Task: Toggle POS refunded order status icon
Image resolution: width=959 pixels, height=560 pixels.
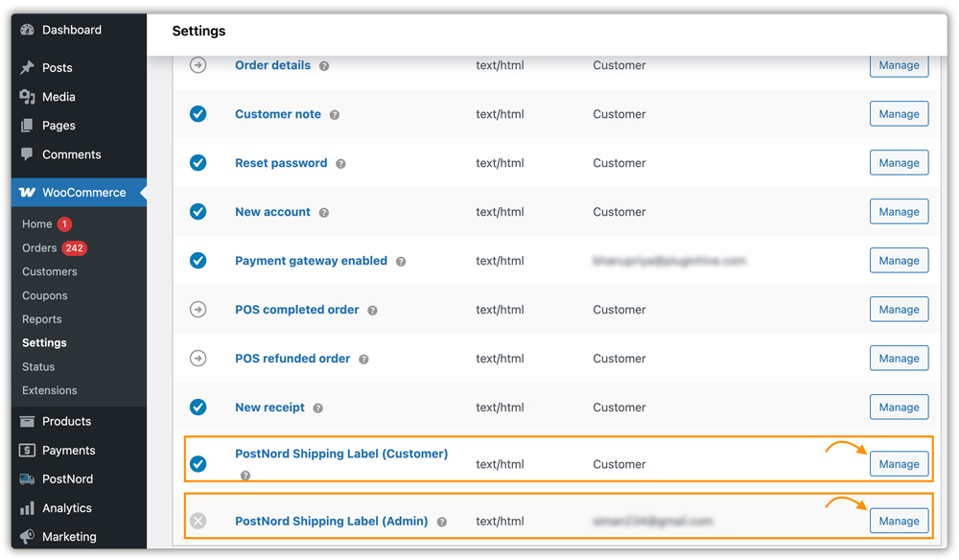Action: [198, 359]
